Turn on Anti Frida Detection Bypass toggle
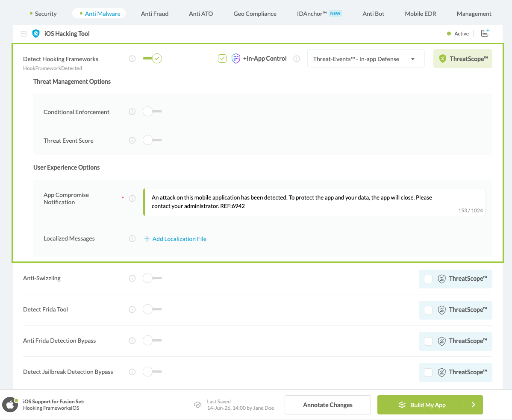 [x=152, y=341]
